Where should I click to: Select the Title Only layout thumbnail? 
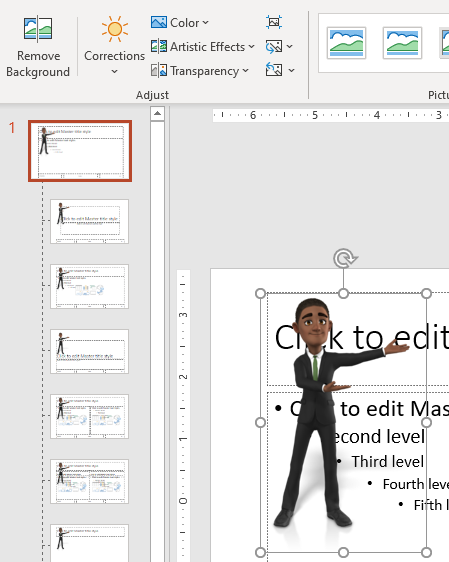89,543
